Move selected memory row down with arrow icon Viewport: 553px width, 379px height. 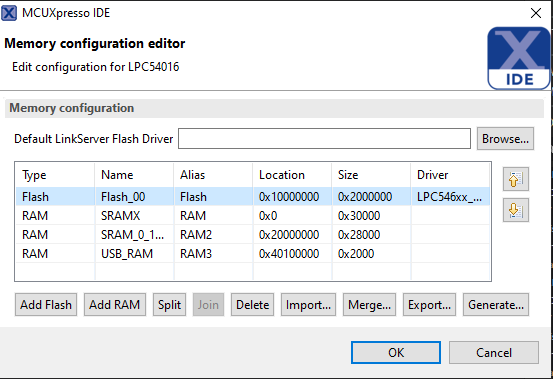point(516,210)
